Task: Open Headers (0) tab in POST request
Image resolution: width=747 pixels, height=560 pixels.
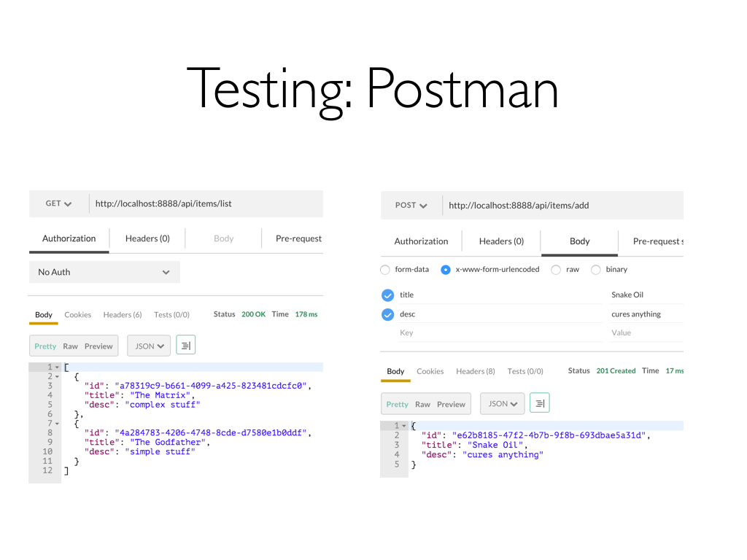Action: click(501, 241)
